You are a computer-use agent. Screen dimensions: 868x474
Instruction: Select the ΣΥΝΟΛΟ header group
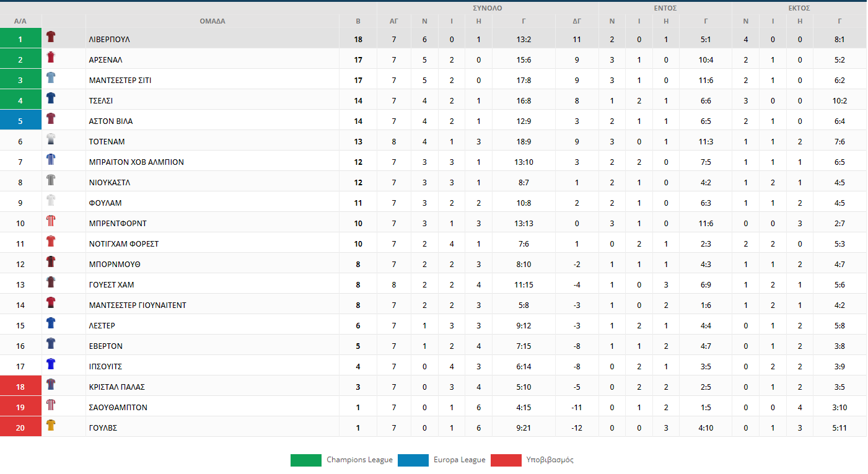pos(488,8)
